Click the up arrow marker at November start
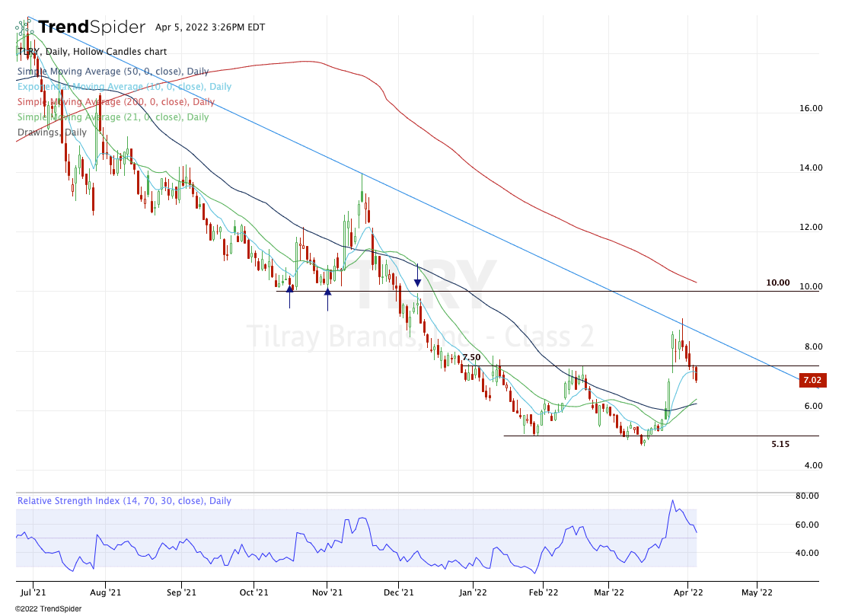 (x=327, y=298)
